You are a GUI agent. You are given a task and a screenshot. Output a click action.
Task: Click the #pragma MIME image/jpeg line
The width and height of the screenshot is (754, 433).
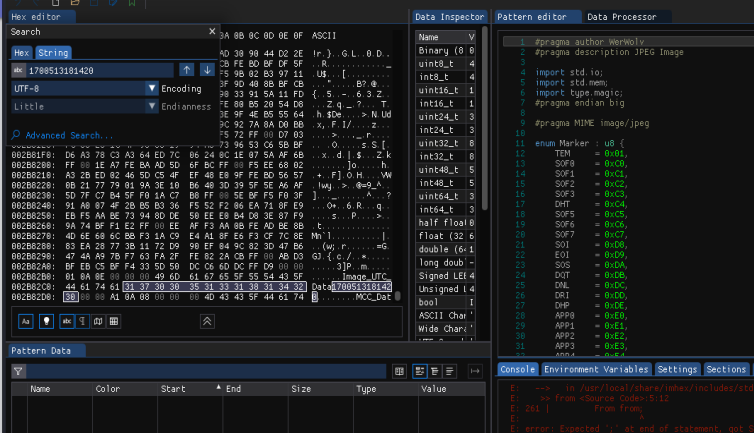point(592,123)
